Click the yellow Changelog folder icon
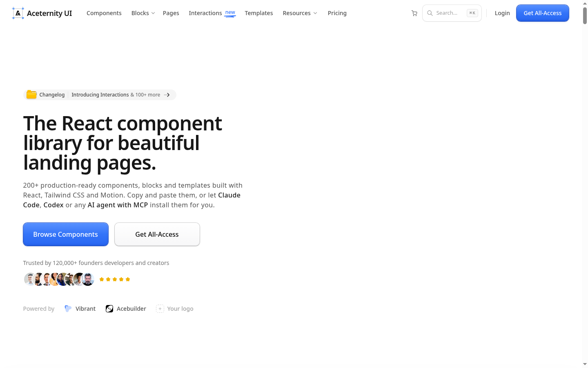This screenshot has height=368, width=588. (31, 94)
